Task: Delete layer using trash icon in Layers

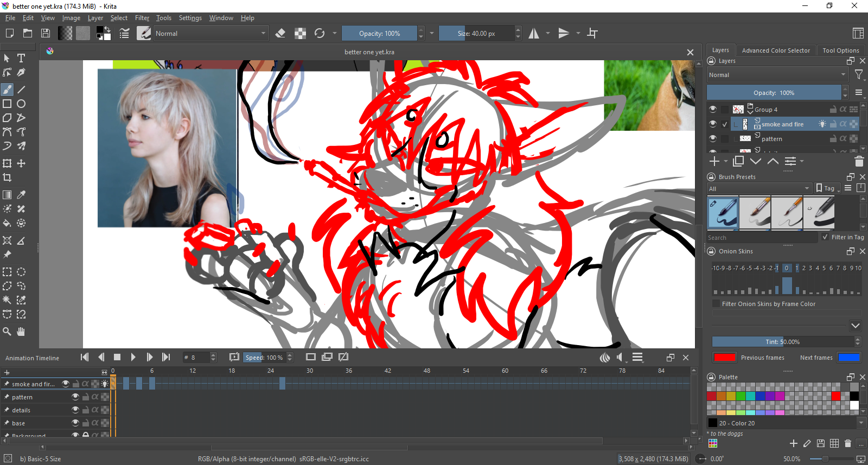Action: coord(859,162)
